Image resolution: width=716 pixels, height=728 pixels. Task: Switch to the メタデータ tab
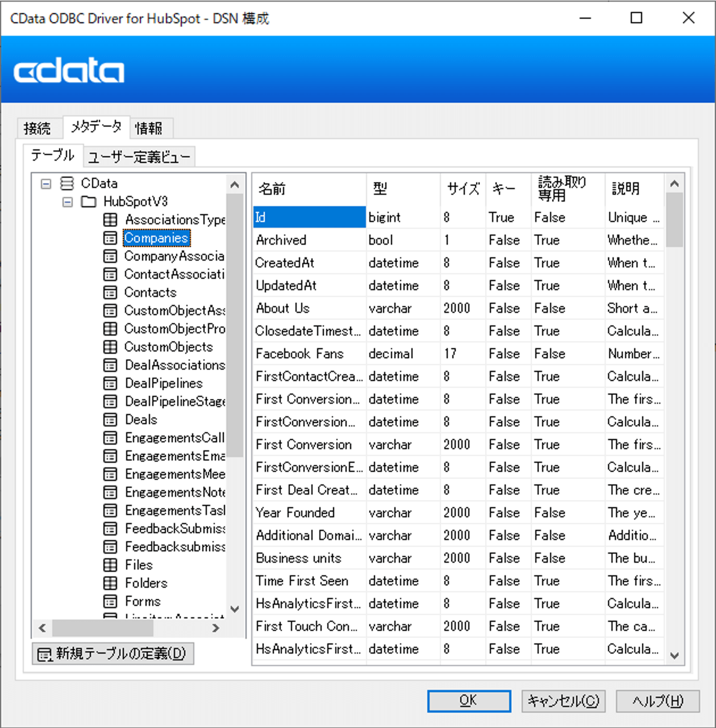[x=96, y=127]
